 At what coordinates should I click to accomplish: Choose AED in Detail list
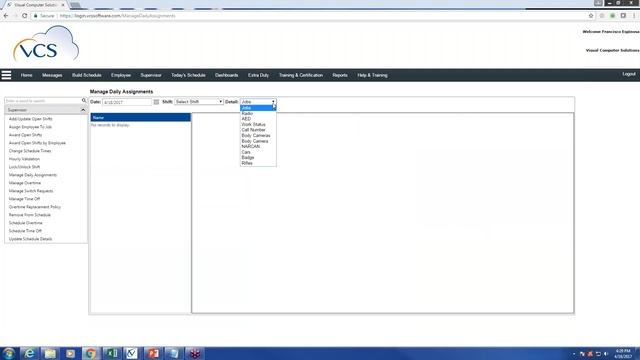258,119
